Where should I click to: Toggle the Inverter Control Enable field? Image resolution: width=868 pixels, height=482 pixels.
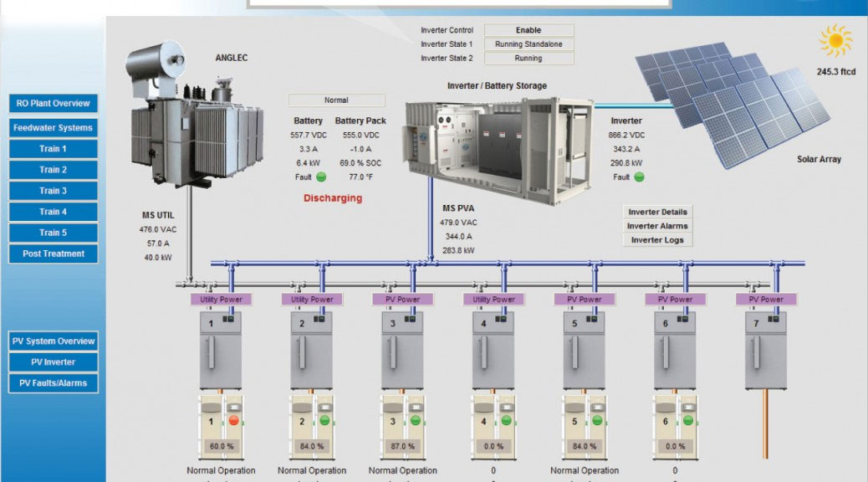click(528, 30)
